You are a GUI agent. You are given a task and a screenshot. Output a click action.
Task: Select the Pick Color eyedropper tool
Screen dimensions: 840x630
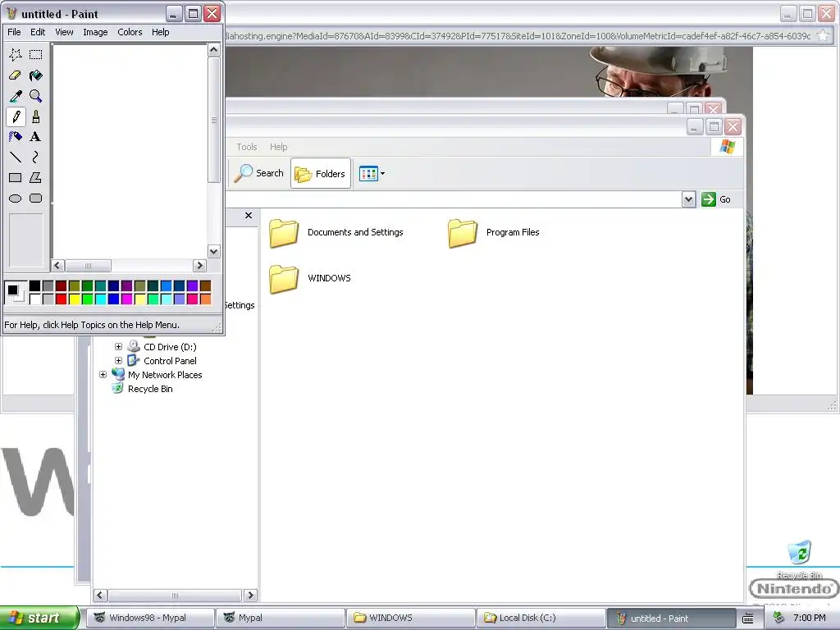pyautogui.click(x=16, y=96)
